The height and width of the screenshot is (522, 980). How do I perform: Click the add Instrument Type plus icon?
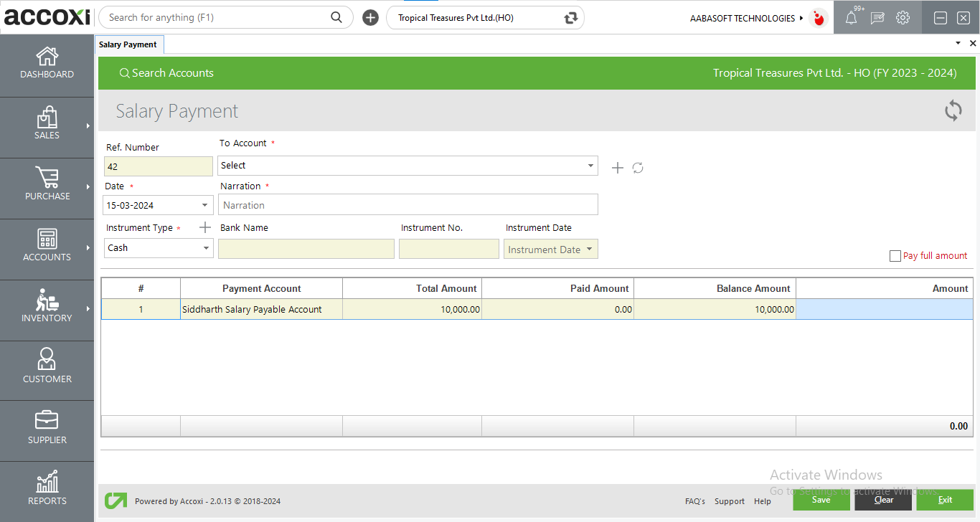tap(204, 227)
